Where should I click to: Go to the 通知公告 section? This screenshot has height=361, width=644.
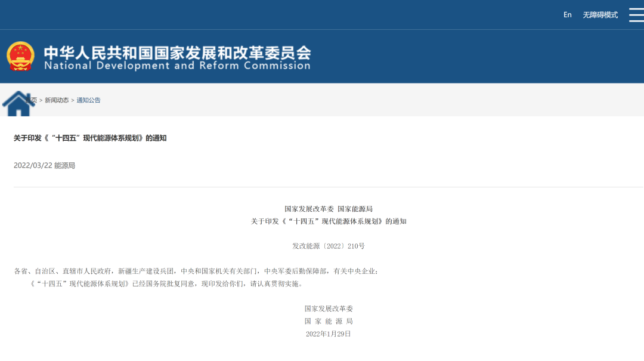coord(88,100)
